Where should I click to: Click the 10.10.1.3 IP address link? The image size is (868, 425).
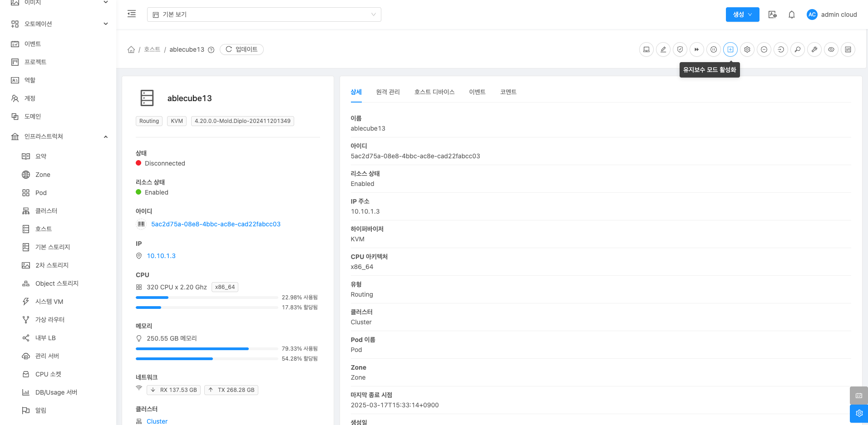(x=161, y=256)
